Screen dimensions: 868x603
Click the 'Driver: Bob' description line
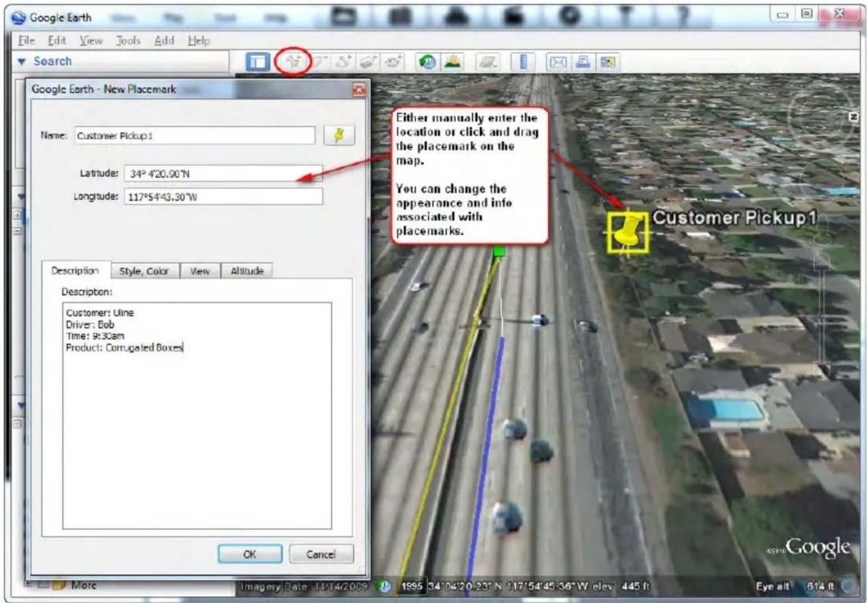90,325
